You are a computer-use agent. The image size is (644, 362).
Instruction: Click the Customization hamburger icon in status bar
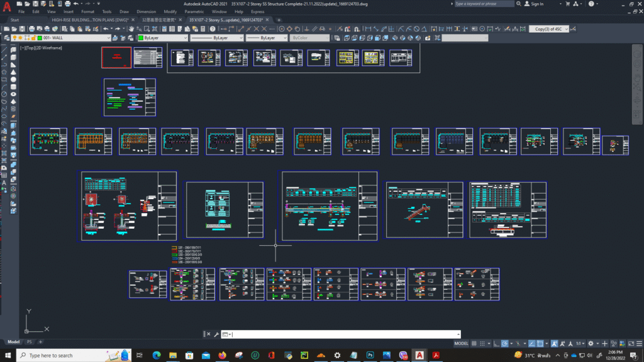[x=640, y=344]
